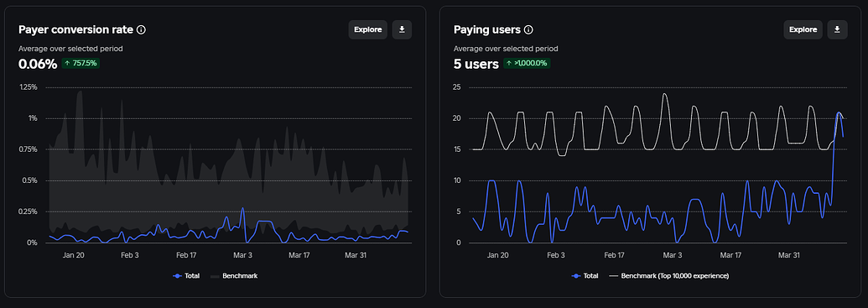The height and width of the screenshot is (308, 868).
Task: Click Mar 3 label on Paying users chart
Action: [x=672, y=255]
